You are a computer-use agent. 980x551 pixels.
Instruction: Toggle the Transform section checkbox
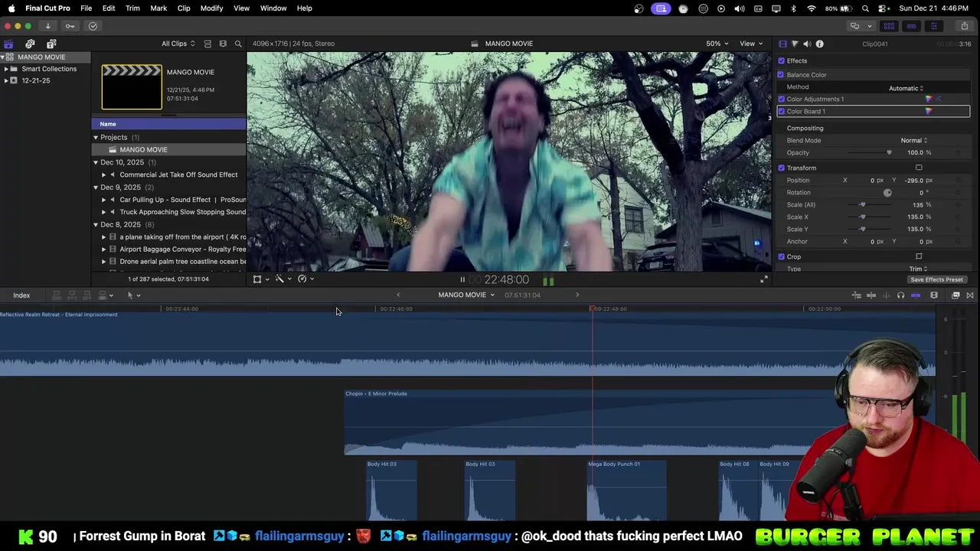pos(781,168)
